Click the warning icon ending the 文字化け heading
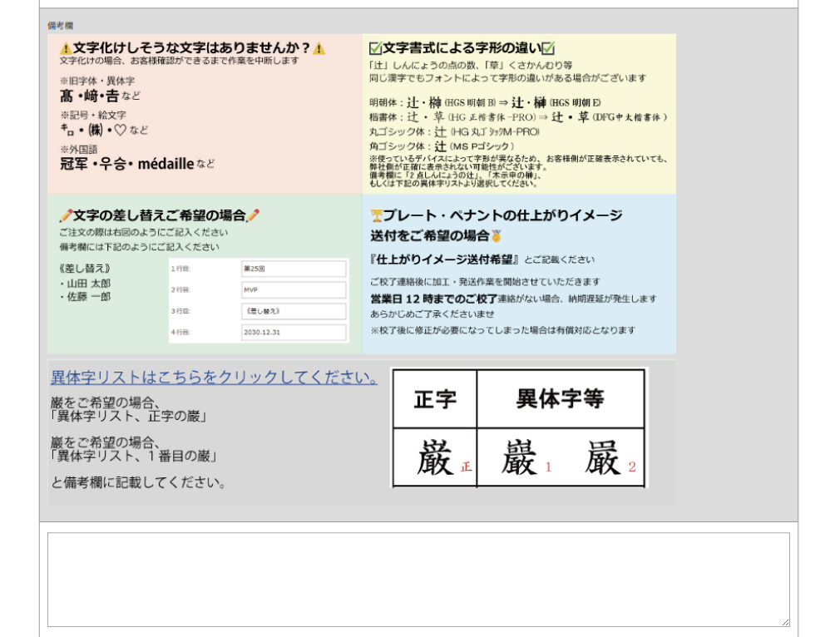 pyautogui.click(x=320, y=47)
